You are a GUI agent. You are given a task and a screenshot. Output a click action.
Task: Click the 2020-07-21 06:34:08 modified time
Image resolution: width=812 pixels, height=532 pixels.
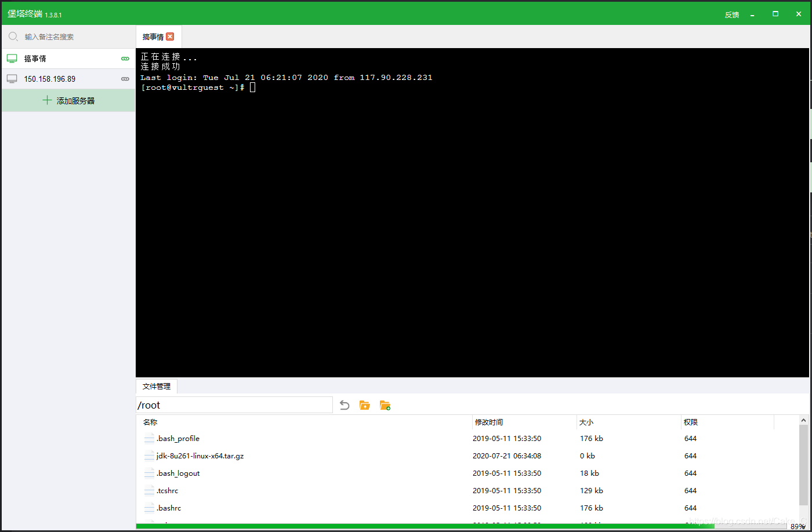click(x=507, y=456)
